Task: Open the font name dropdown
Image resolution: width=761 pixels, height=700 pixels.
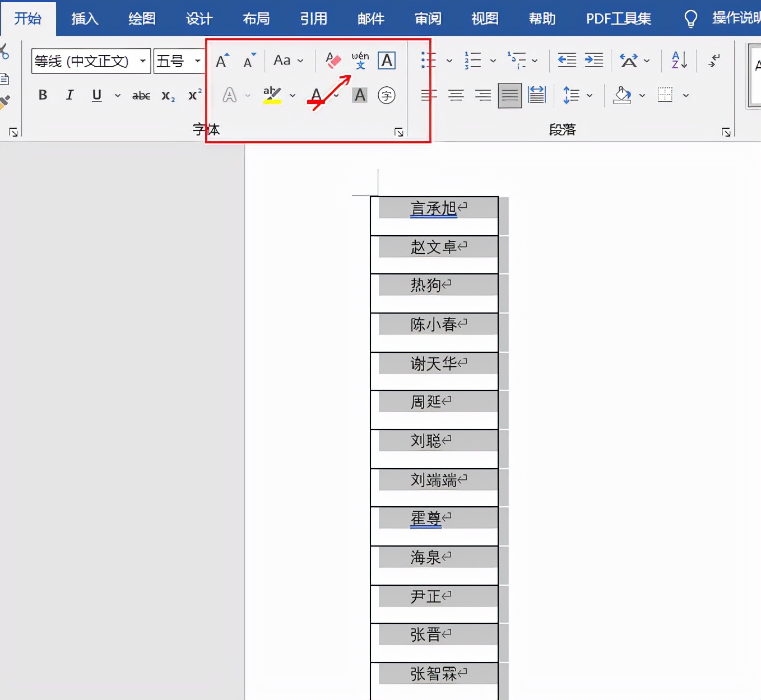Action: point(143,61)
